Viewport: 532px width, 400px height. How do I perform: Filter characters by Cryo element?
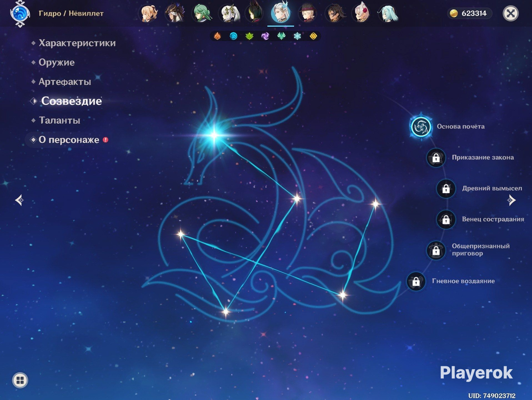coord(297,36)
